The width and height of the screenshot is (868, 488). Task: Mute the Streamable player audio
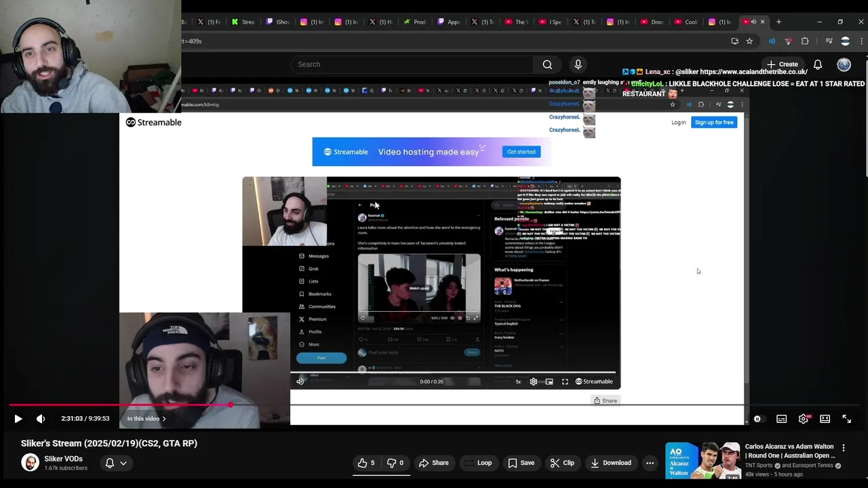(300, 382)
